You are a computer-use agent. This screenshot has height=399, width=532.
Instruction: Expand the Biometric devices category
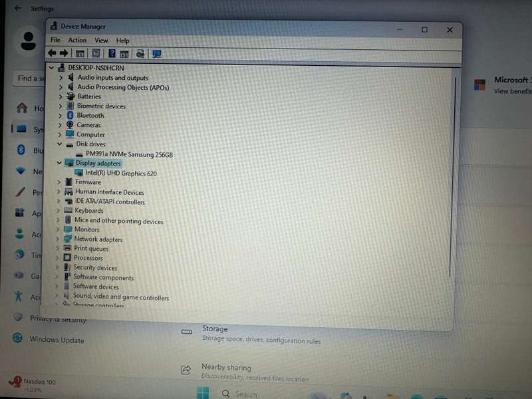coord(61,106)
